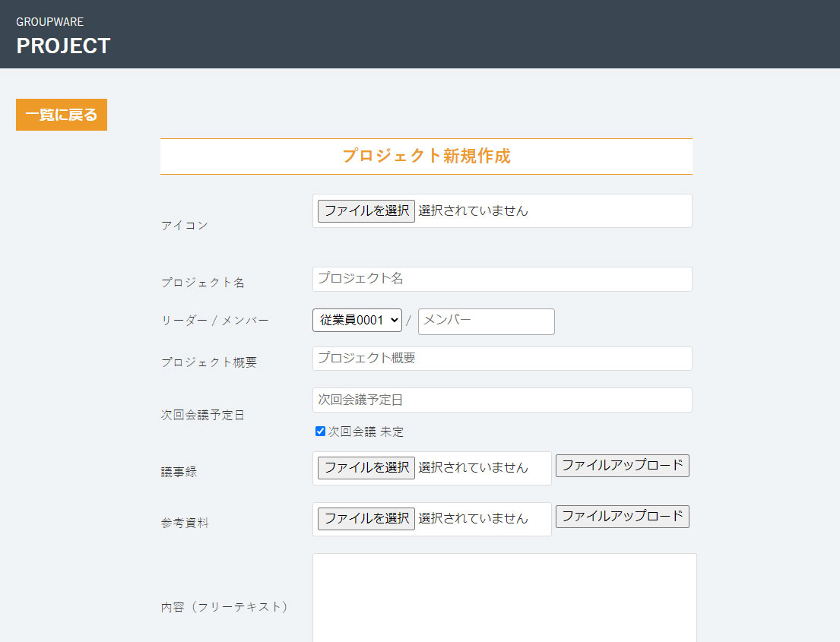The height and width of the screenshot is (642, 840).
Task: Choose a file for 参考資料
Action: tap(366, 518)
